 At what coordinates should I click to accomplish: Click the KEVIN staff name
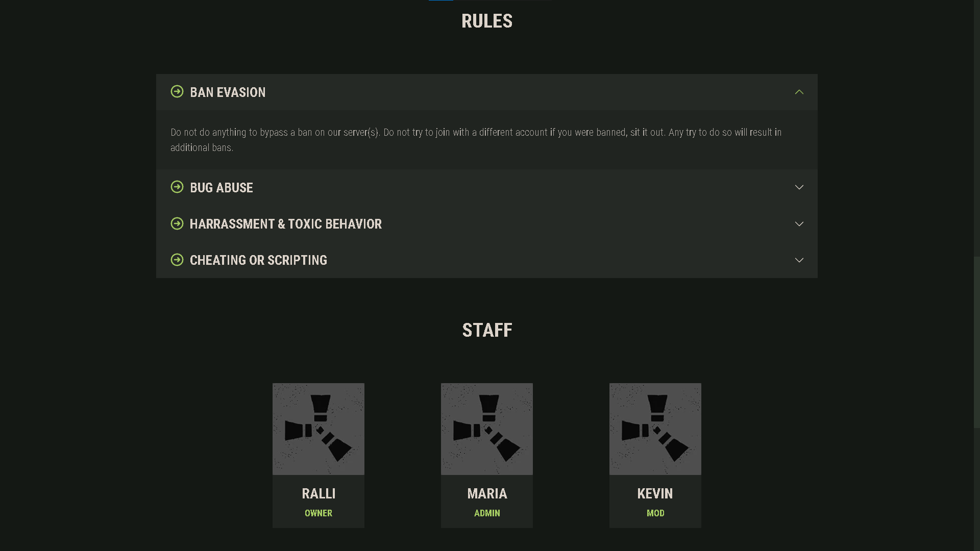click(x=655, y=494)
